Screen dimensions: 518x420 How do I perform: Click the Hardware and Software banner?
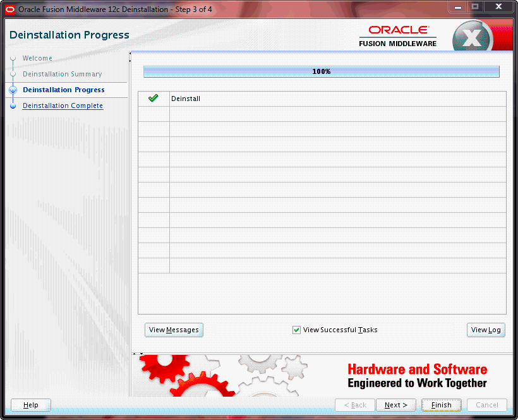point(417,376)
